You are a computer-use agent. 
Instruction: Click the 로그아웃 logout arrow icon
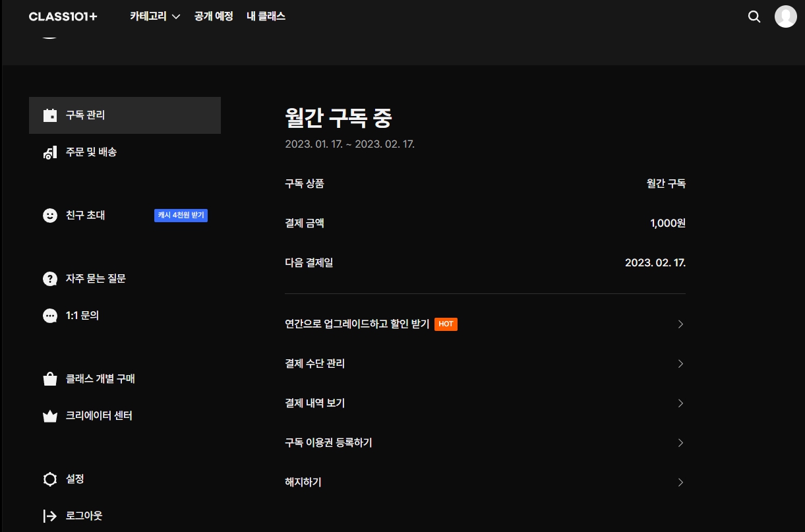[x=50, y=516]
